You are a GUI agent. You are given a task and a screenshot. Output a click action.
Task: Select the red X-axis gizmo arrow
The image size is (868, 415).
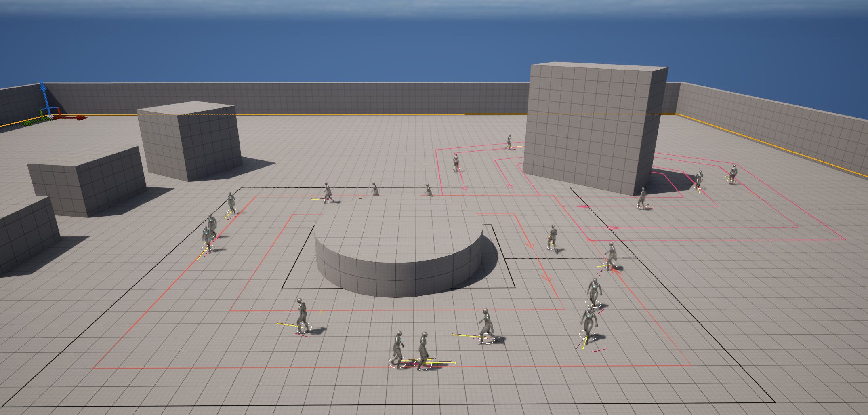click(x=70, y=118)
